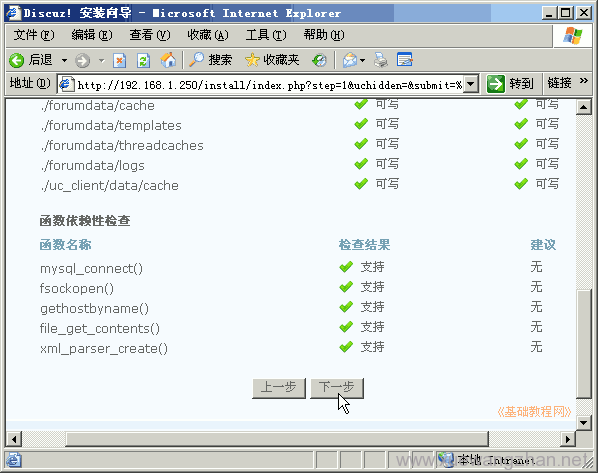Click the 转到 (Go) button
598x473 pixels.
510,84
